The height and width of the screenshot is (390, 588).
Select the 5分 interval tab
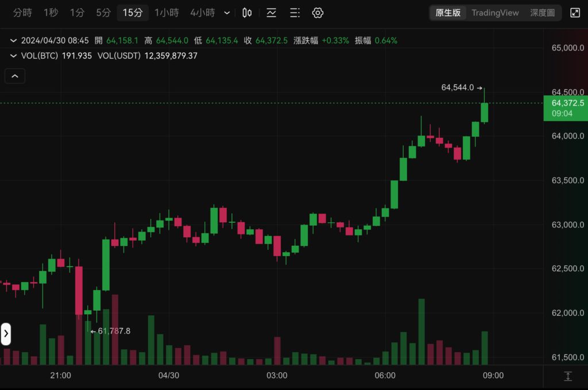point(103,13)
